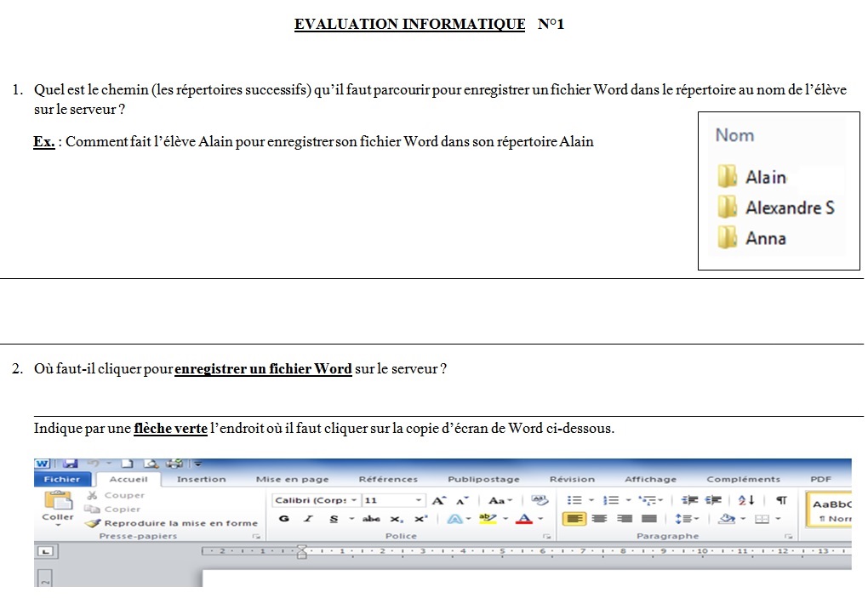Open the Change Case Aa dropdown
Image resolution: width=868 pixels, height=598 pixels.
(x=500, y=501)
